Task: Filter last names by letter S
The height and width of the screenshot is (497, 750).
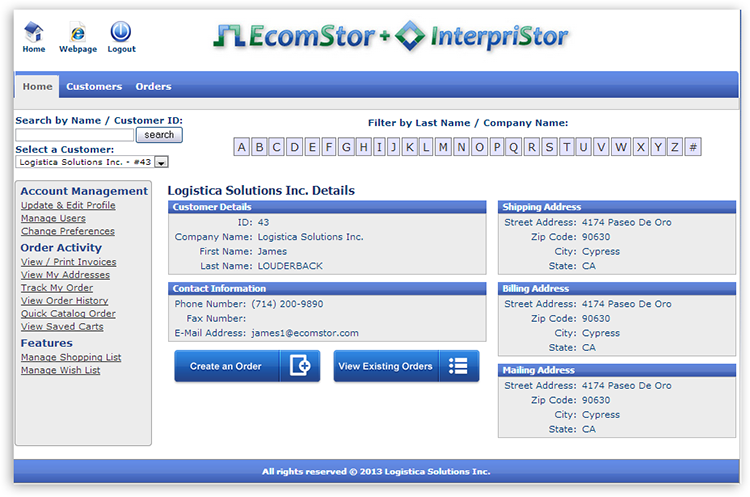Action: tap(549, 147)
